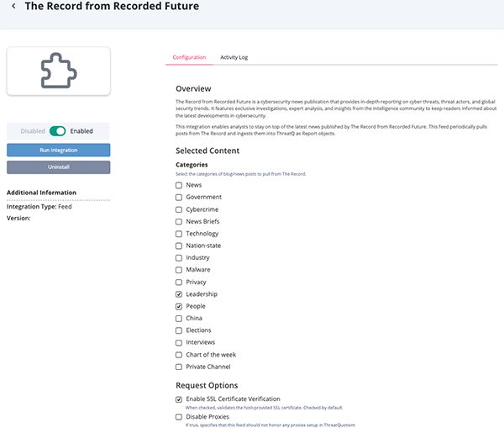Click the 'When checked, validates the host-provided SSL' hint
504x428 pixels.
pos(265,408)
